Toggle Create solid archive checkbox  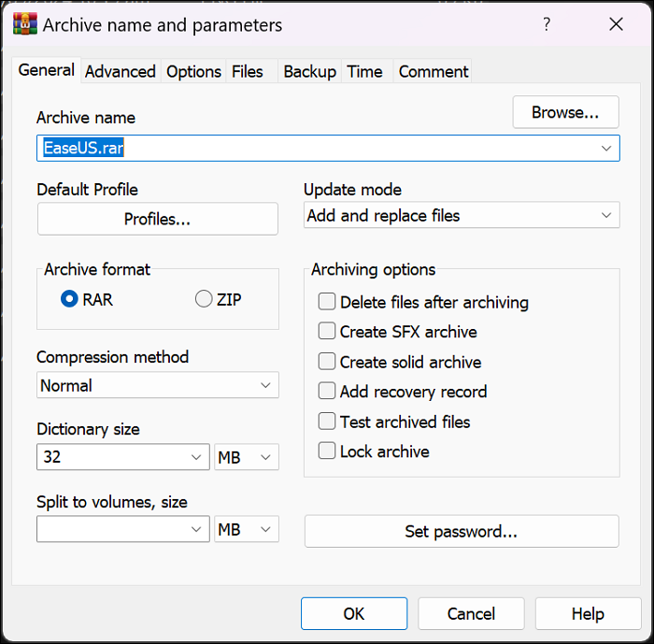(327, 362)
